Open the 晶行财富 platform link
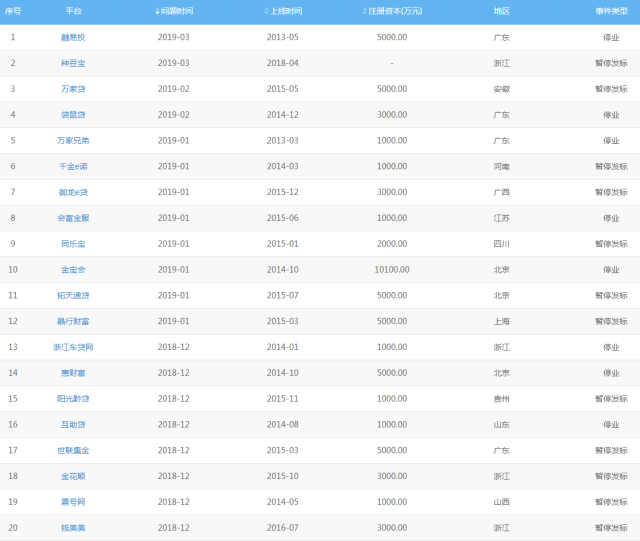Viewport: 640px width, 541px height. [73, 321]
